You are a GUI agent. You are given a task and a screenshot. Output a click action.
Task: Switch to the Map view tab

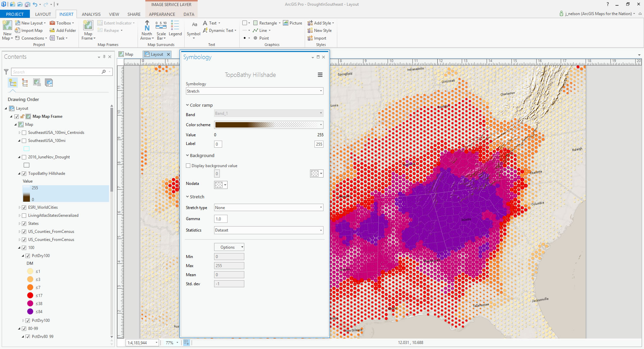click(x=127, y=54)
